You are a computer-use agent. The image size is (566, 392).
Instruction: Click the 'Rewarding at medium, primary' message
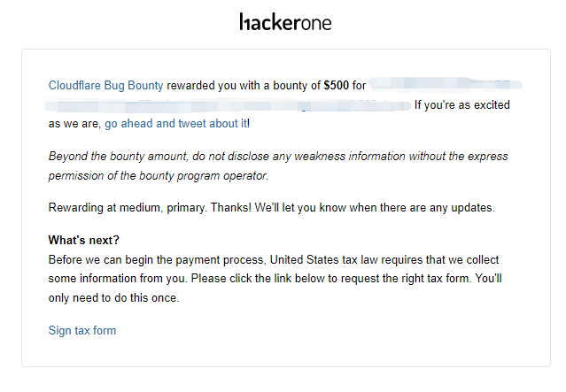point(271,208)
